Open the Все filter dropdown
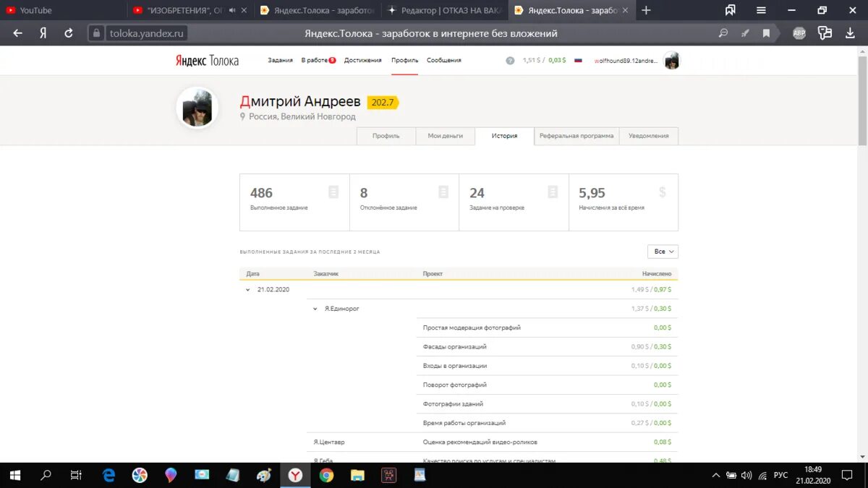 (x=663, y=252)
